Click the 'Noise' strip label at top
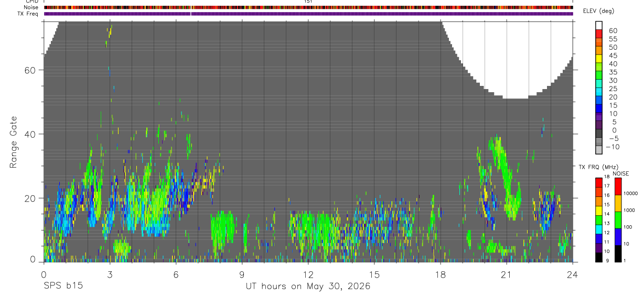Screen dimensions: 644x297 pos(30,7)
